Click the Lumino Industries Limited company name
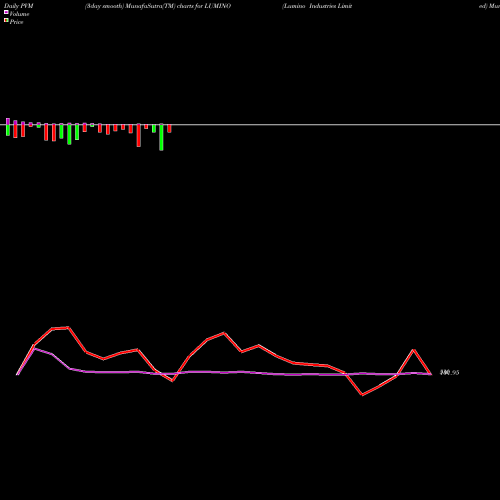The image size is (500, 500). click(x=317, y=6)
